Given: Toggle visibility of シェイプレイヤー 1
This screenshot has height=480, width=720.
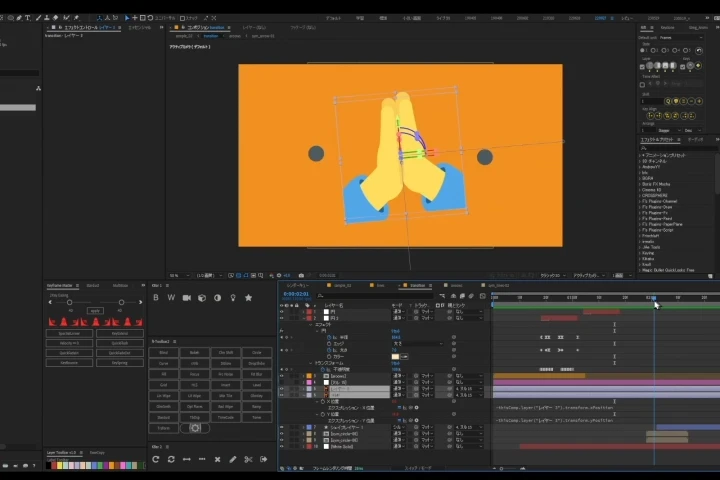Looking at the screenshot, I should (281, 427).
